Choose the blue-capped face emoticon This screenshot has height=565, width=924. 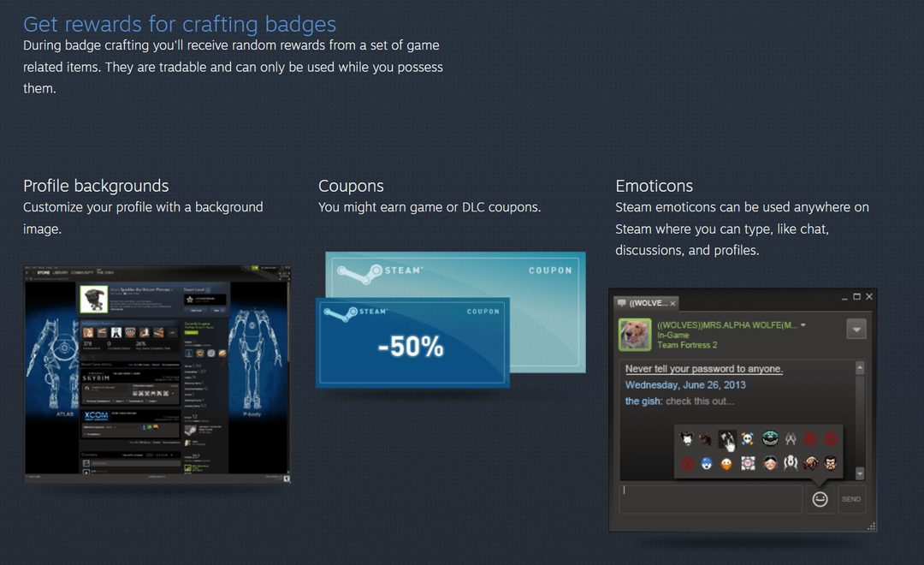(x=706, y=464)
